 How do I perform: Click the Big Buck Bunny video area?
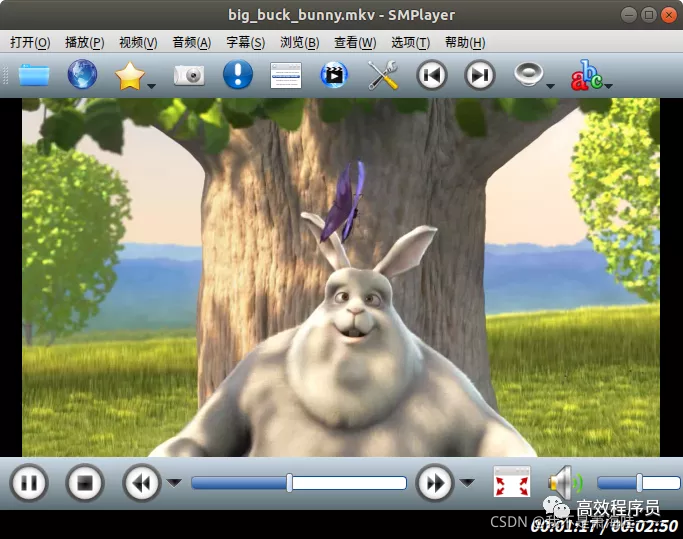[x=341, y=277]
